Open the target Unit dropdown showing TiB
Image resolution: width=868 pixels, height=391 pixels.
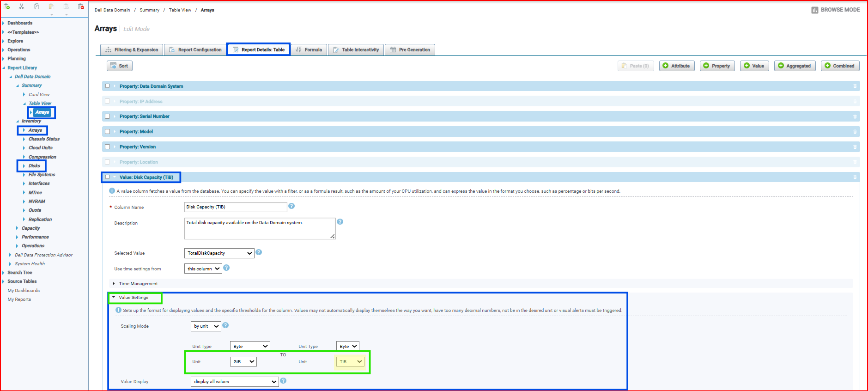[350, 362]
